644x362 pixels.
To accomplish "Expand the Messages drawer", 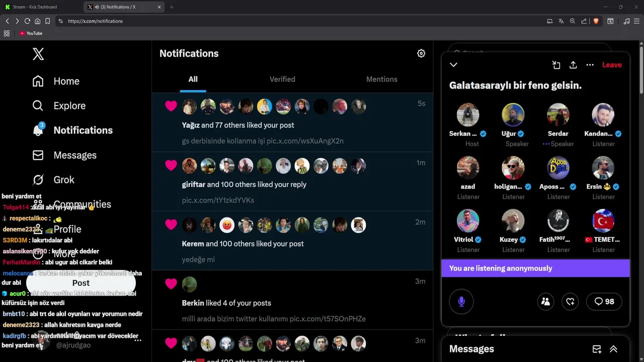I will coord(613,349).
